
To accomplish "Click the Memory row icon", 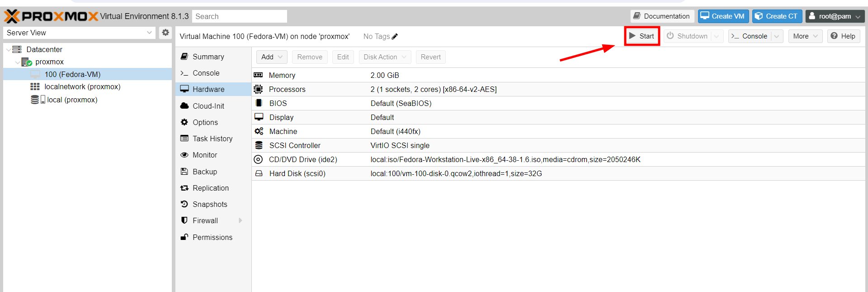I will (258, 75).
